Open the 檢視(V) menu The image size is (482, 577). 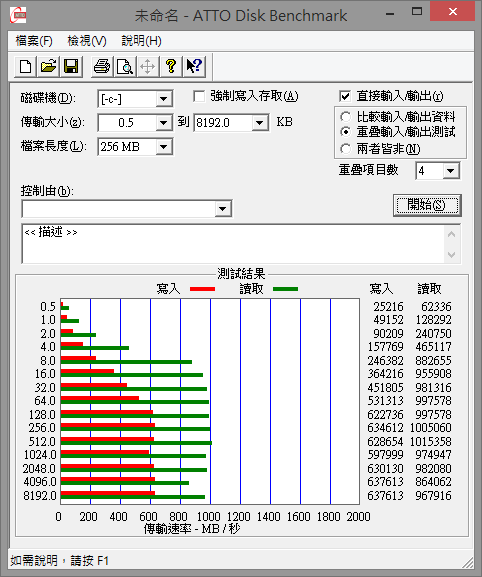click(x=87, y=40)
